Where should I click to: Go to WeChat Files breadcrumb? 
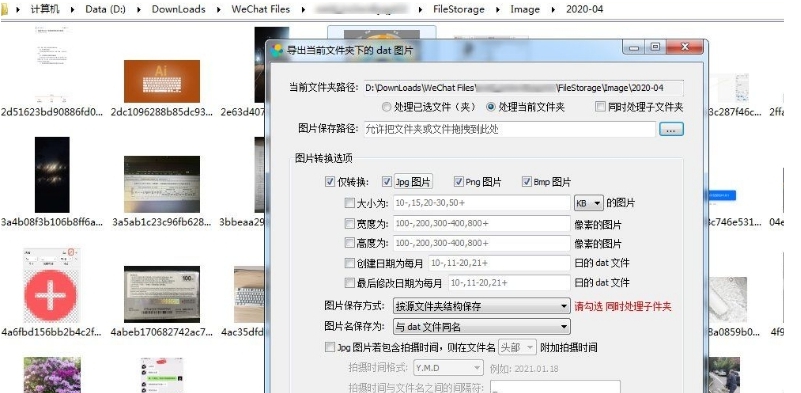pos(261,9)
